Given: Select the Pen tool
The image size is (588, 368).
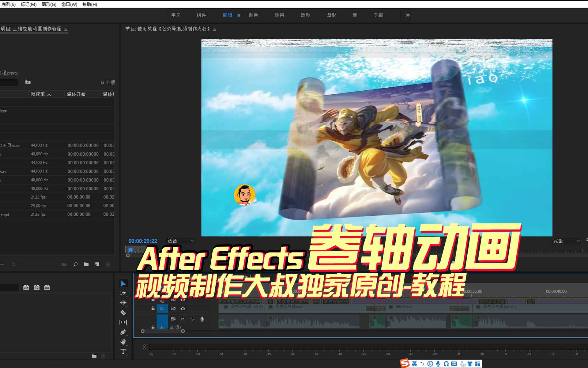Looking at the screenshot, I should click(x=123, y=332).
